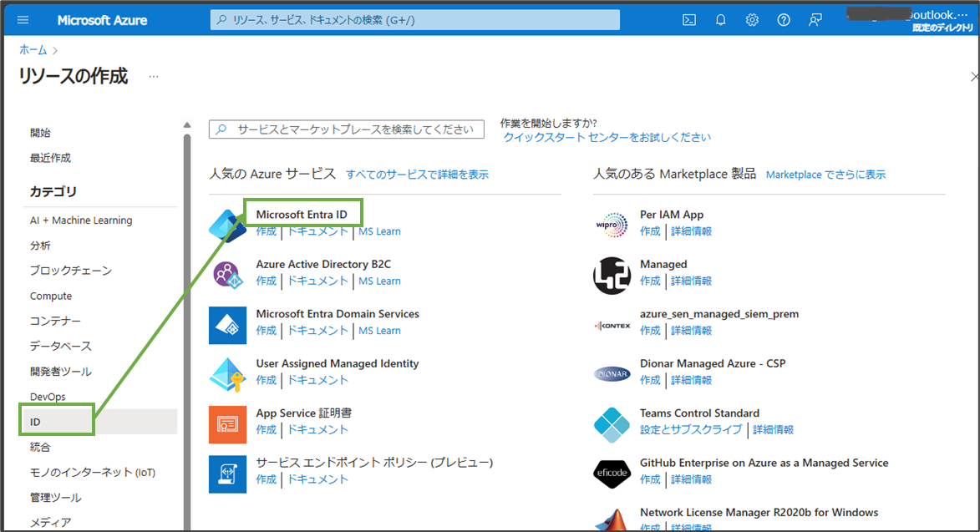Click 作成 under Per IAM App
This screenshot has height=532, width=980.
[650, 231]
